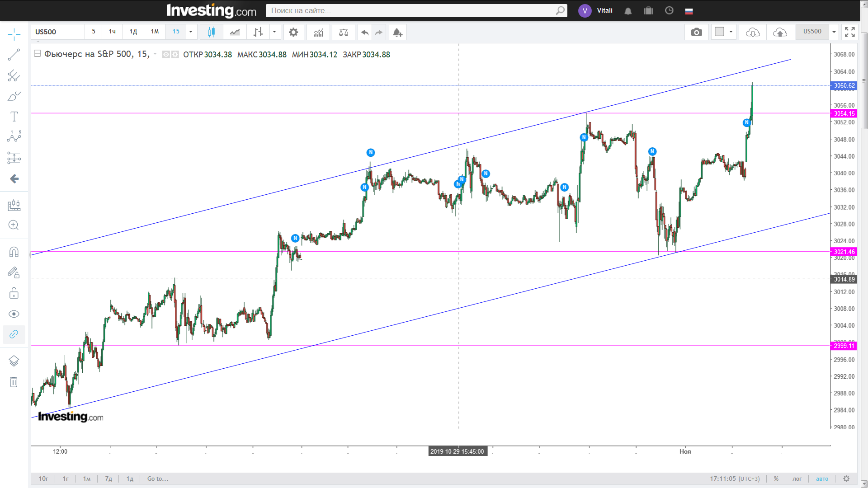868x488 pixels.
Task: Select the trend line drawing tool
Action: tap(14, 55)
